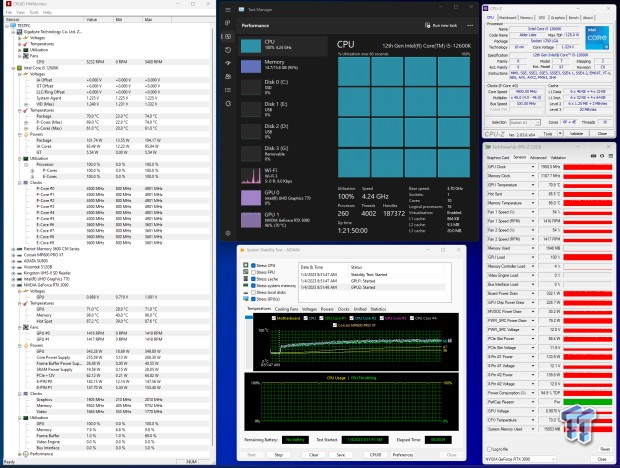This screenshot has height=468, width=620.
Task: Open GPU selection dropdown at GPU-Z bottom
Action: (521, 459)
